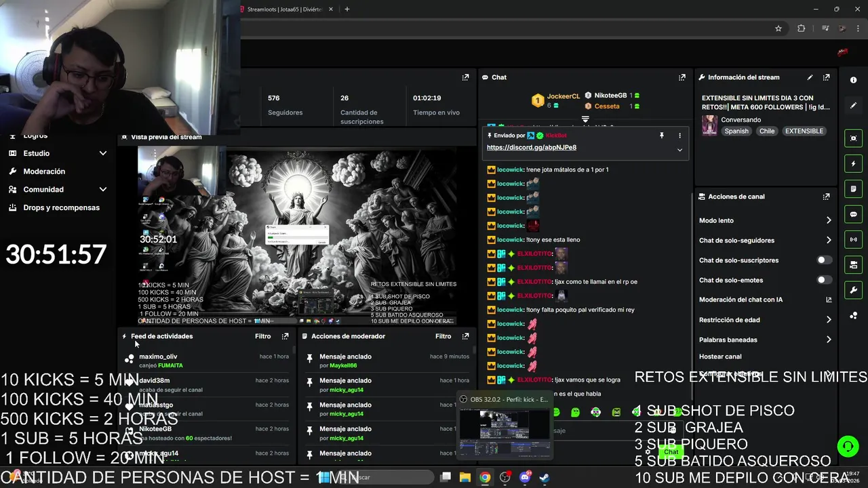Click the EXTENSIBLE tag
The image size is (868, 488).
tap(804, 131)
